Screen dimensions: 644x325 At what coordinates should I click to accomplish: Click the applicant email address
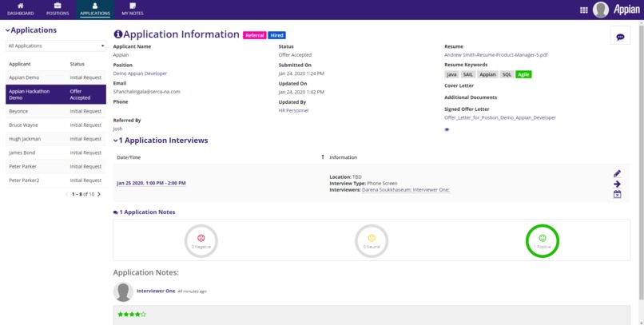(x=147, y=92)
